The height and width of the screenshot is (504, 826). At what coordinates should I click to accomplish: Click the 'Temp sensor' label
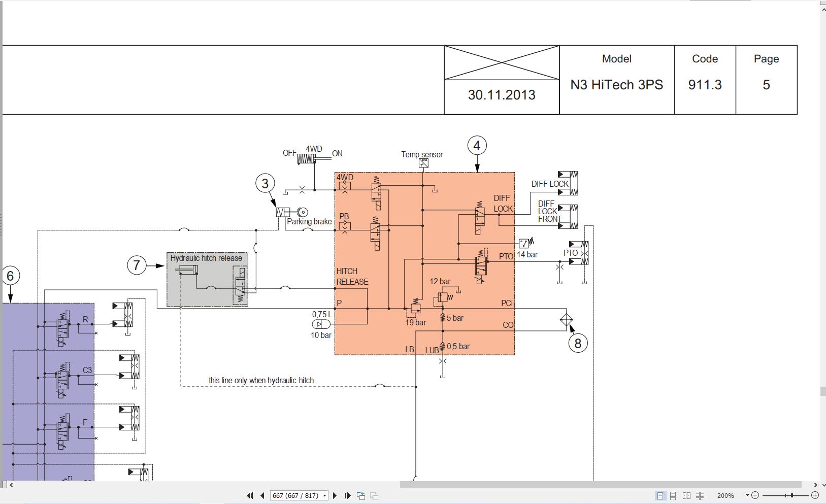[x=422, y=154]
